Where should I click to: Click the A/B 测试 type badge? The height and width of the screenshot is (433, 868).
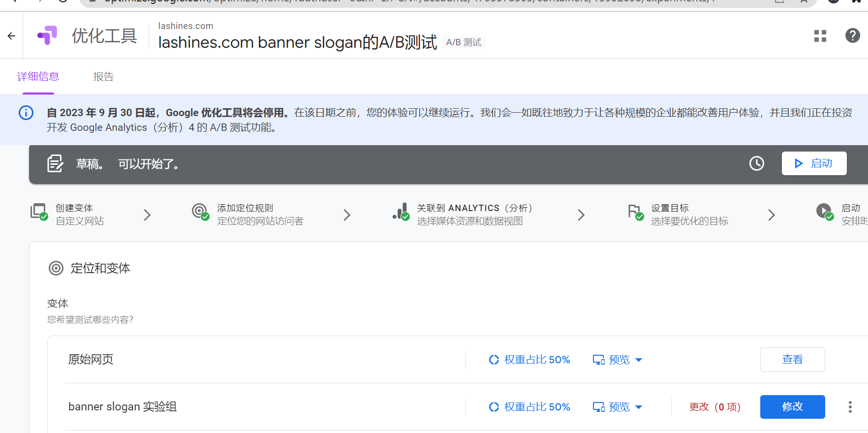pos(464,42)
